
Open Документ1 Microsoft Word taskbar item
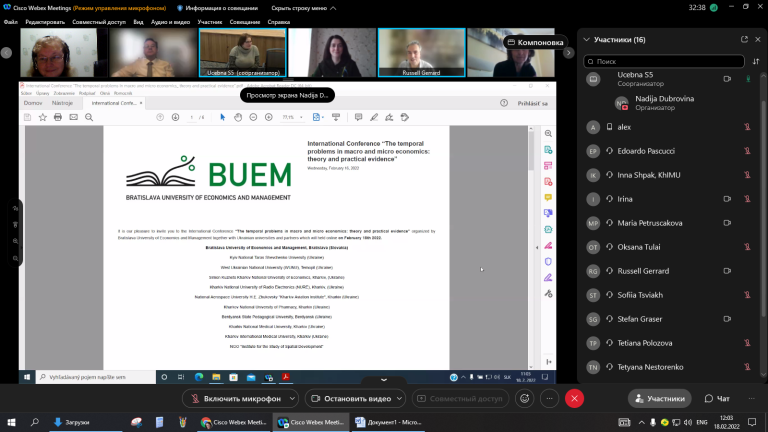388,422
